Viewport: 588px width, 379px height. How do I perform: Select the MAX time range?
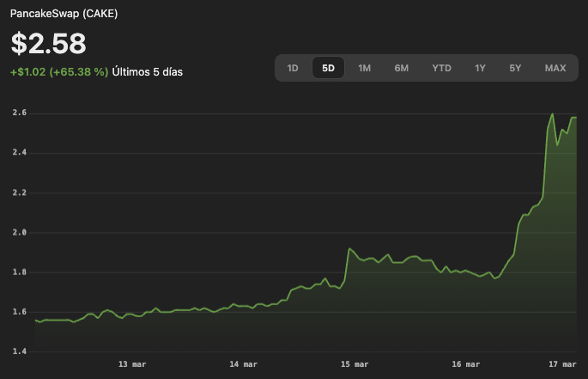pos(555,68)
